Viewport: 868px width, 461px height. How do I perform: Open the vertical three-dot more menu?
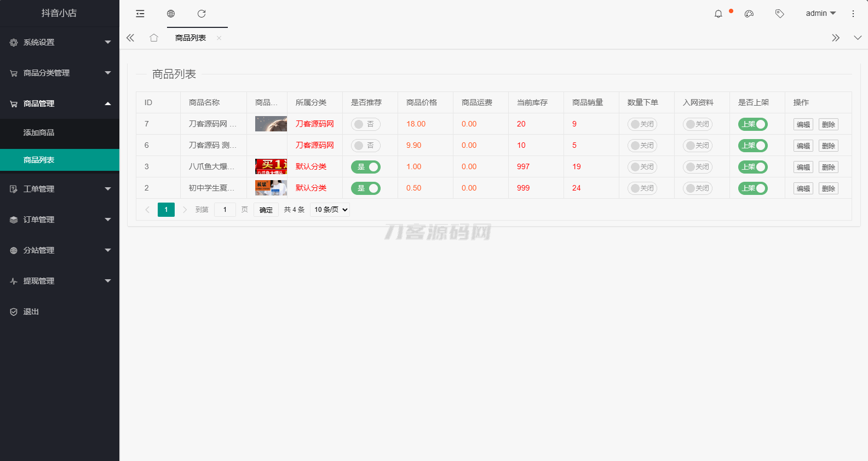pyautogui.click(x=853, y=14)
